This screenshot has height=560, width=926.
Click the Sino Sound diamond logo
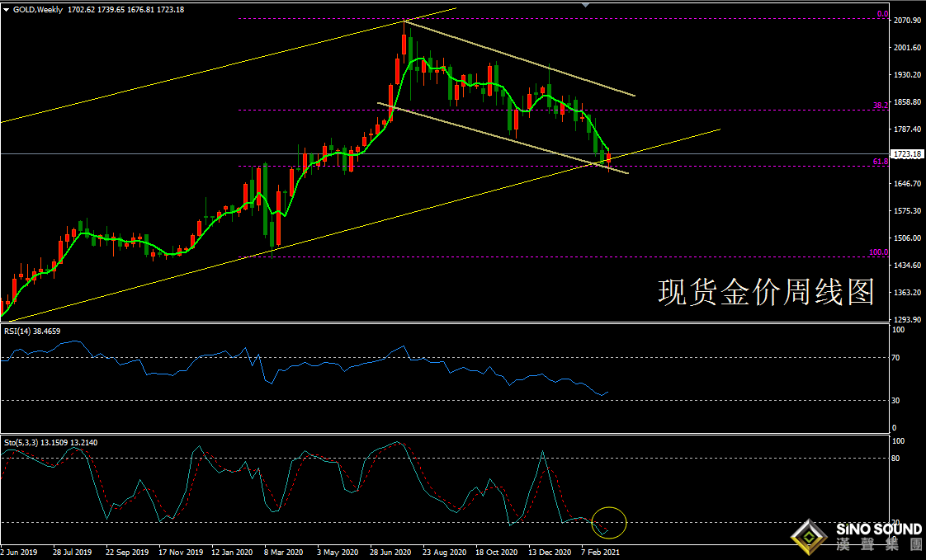click(810, 539)
